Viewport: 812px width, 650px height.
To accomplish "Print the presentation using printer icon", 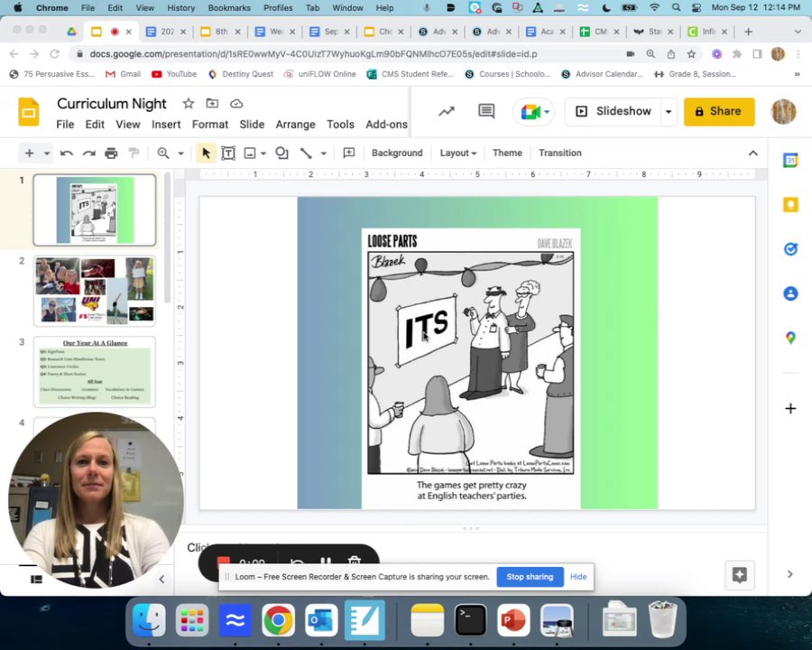I will pyautogui.click(x=111, y=153).
